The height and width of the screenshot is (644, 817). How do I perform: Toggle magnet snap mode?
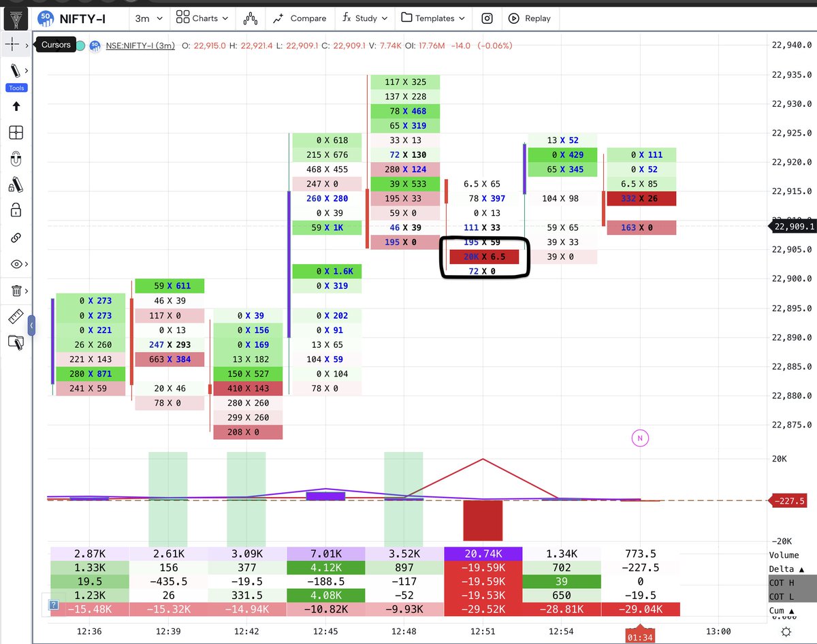[16, 159]
